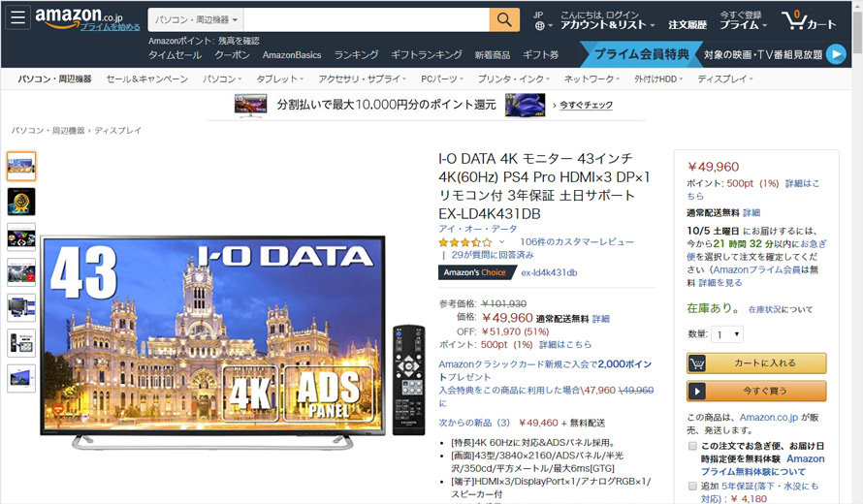Screen dimensions: 863x504
Task: Check the 追加 5年保証 warranty checkbox
Action: [x=693, y=486]
